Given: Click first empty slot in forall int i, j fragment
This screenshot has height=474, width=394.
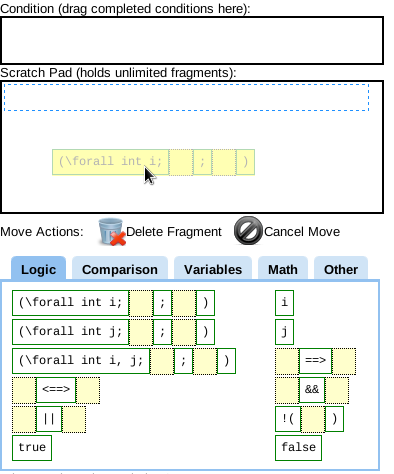Looking at the screenshot, I should coord(162,361).
